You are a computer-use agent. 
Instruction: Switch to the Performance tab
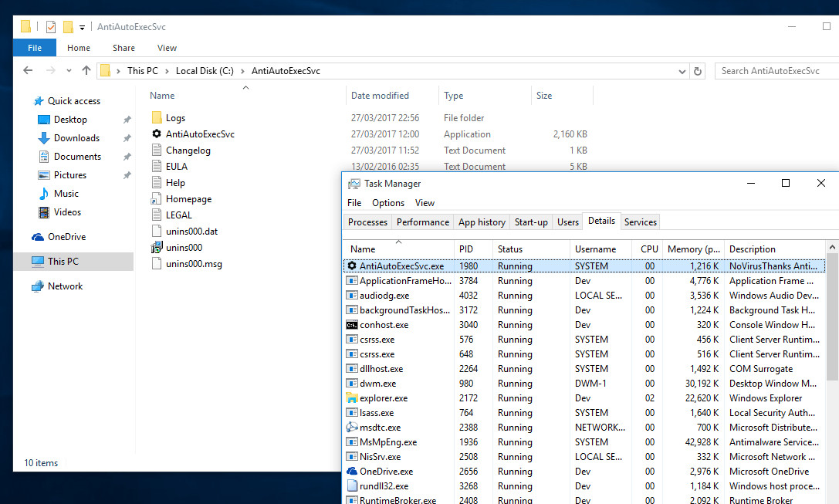[x=423, y=222]
